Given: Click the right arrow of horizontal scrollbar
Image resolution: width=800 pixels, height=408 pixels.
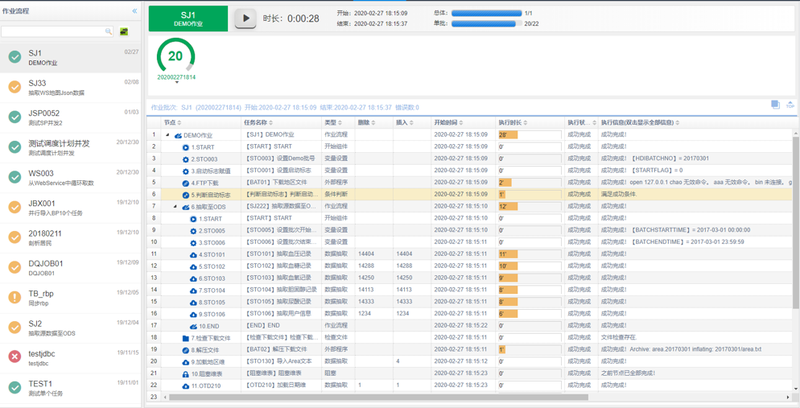Looking at the screenshot, I should coord(789,397).
